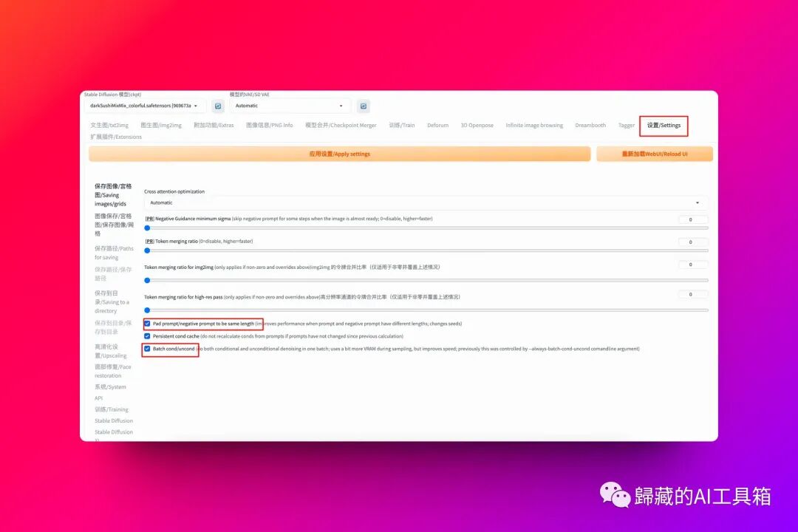Open the Training settings section
This screenshot has width=798, height=532.
(x=112, y=409)
